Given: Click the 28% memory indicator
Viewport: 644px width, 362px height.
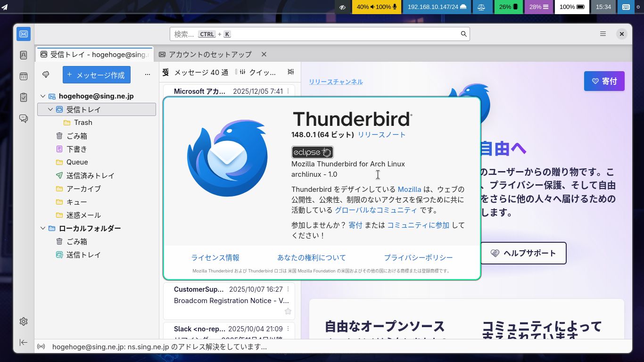Looking at the screenshot, I should (539, 7).
